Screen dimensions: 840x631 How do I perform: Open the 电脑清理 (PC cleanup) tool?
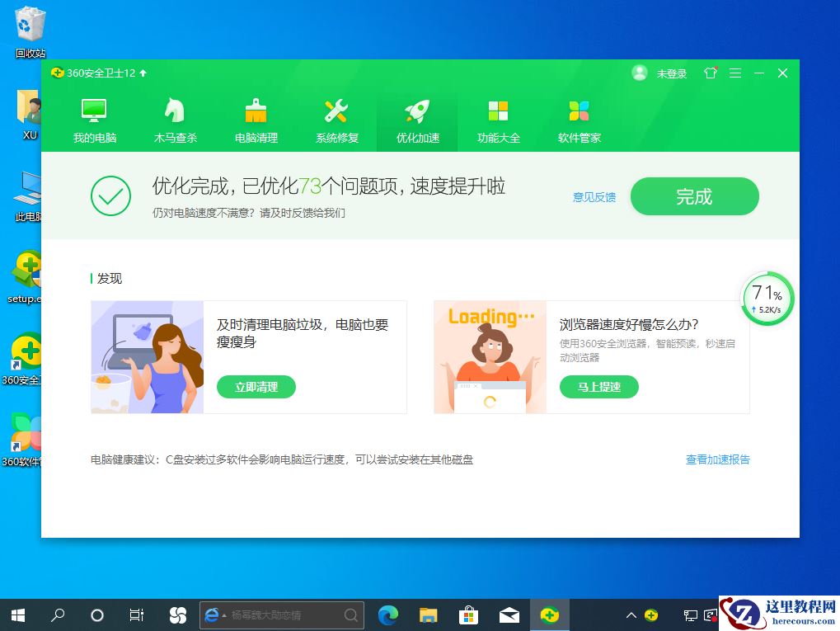(x=255, y=118)
